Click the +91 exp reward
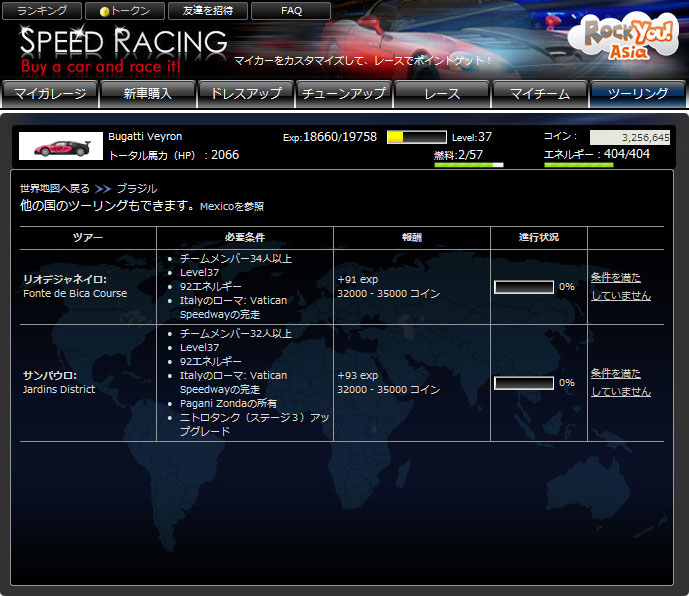 [358, 280]
